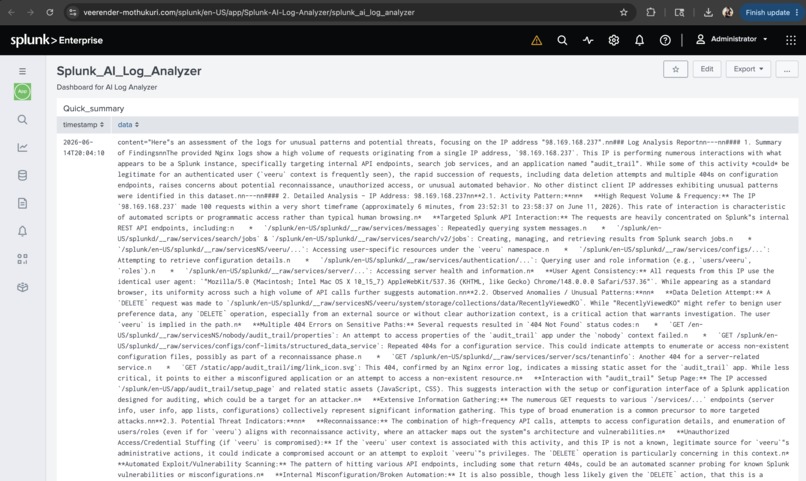Reload the page

[x=50, y=12]
